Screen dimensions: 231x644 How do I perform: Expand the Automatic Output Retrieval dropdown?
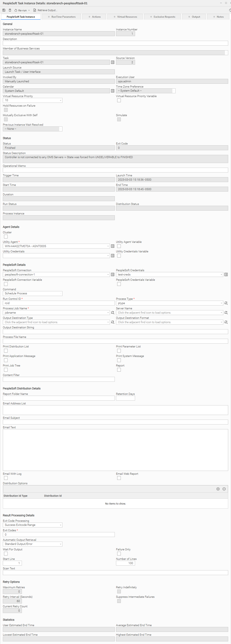tap(32, 544)
